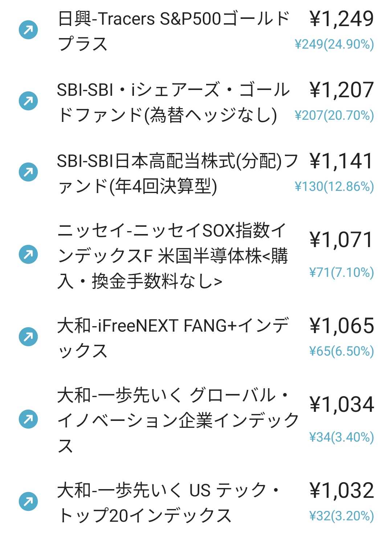Click the up-arrow icon for US テック・トップ20インデックス
The width and height of the screenshot is (392, 537).
point(28,502)
